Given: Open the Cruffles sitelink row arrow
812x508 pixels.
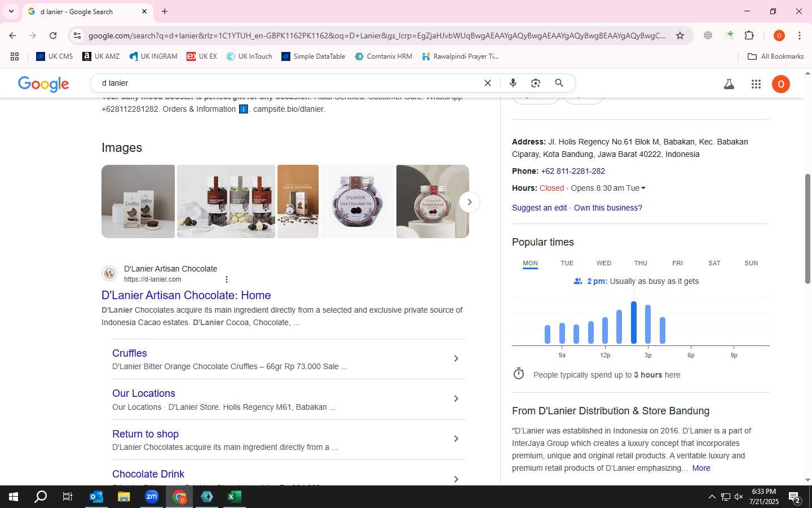Looking at the screenshot, I should tap(456, 358).
